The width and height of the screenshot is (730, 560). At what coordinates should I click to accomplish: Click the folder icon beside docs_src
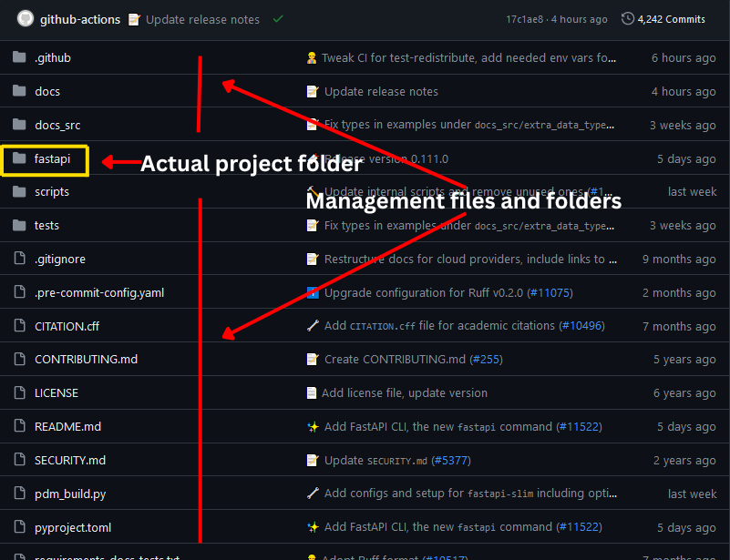[x=19, y=125]
